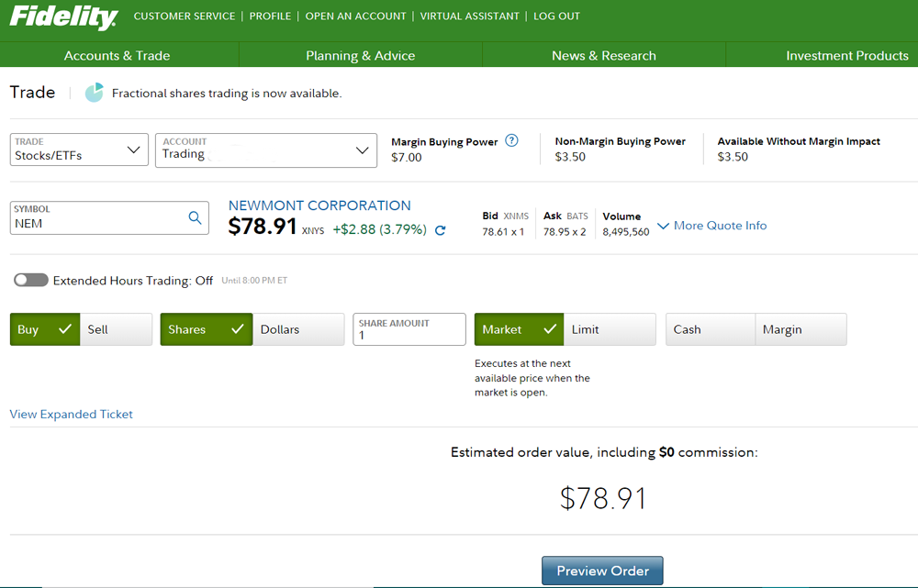Open Accounts & Trade menu
The width and height of the screenshot is (918, 588).
[118, 55]
